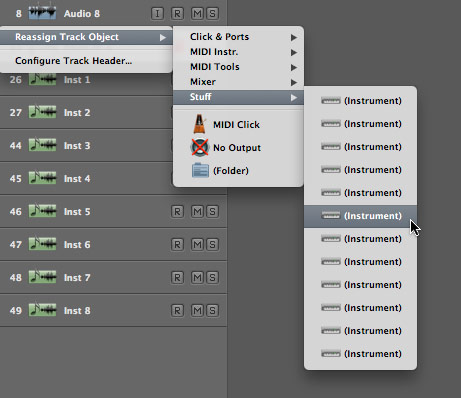Click track number 49
This screenshot has width=461, height=398.
(16, 311)
